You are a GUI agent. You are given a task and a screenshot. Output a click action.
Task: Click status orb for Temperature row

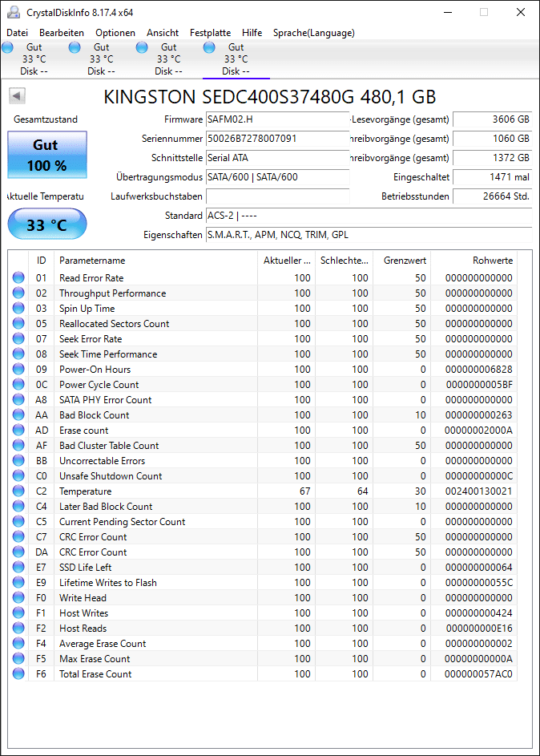click(18, 491)
